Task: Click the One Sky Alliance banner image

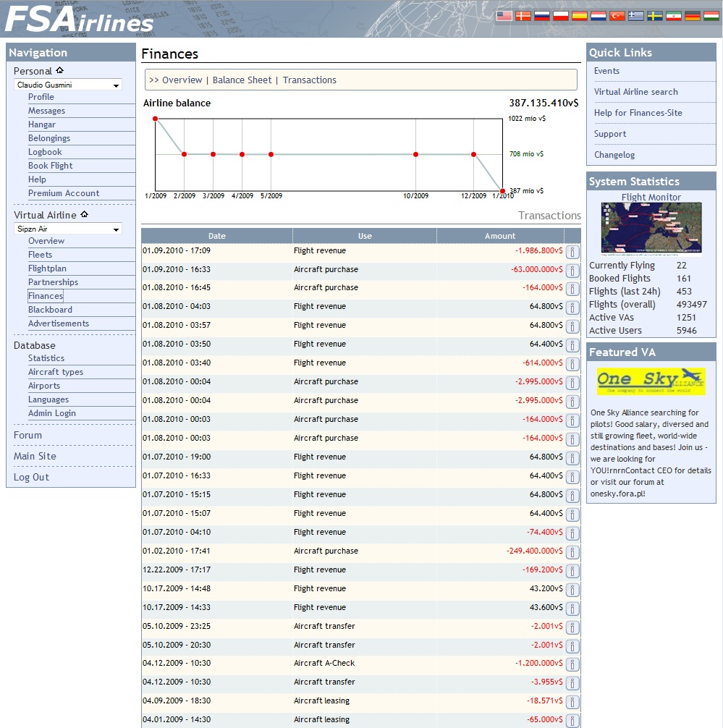Action: [651, 381]
